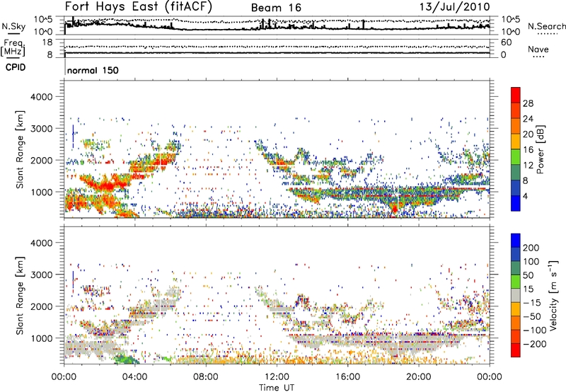Click the 2000 tick on the velocity panel
The height and width of the screenshot is (392, 566).
42,306
